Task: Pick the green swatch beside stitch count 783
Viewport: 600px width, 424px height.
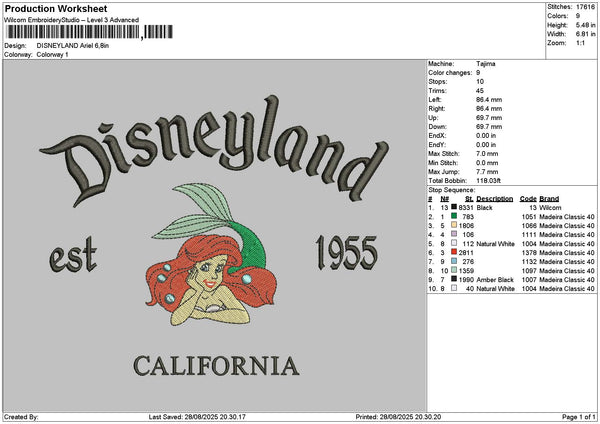Action: click(x=454, y=216)
